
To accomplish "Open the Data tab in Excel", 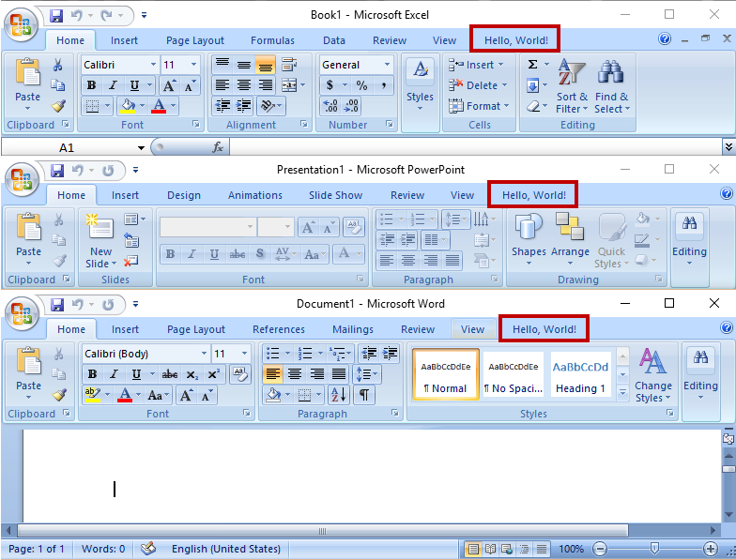I will coord(334,40).
